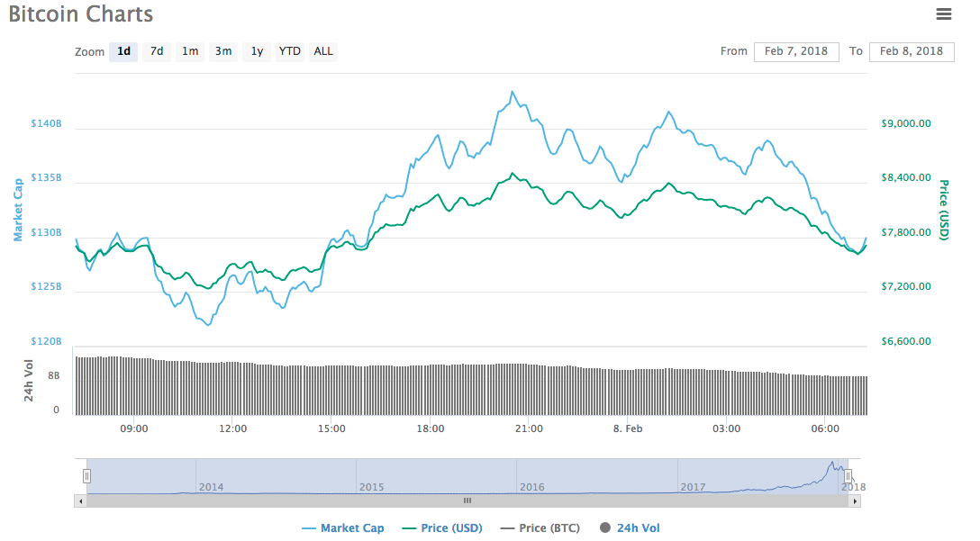
Task: Toggle 24h Vol series in legend
Action: 630,527
